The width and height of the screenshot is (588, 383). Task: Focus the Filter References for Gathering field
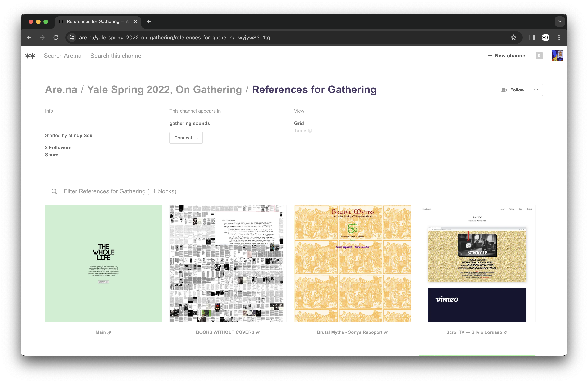(x=120, y=191)
